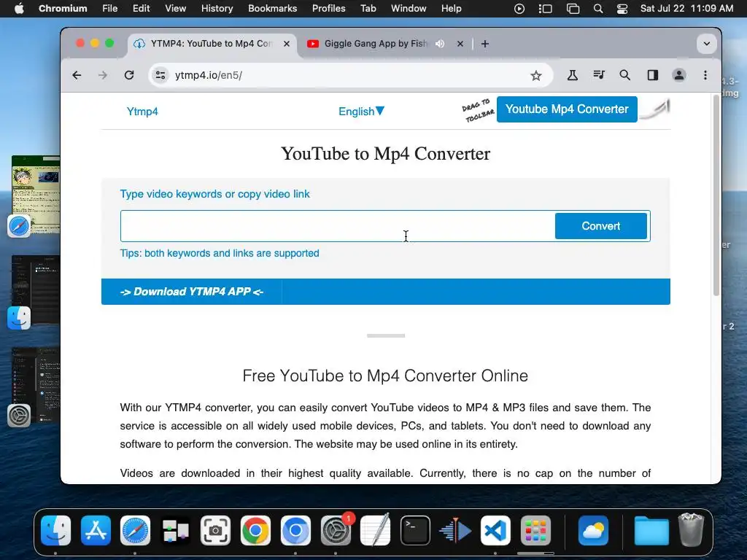Open Screenshot app in the Dock
Screen dimensions: 747x560
pyautogui.click(x=215, y=531)
